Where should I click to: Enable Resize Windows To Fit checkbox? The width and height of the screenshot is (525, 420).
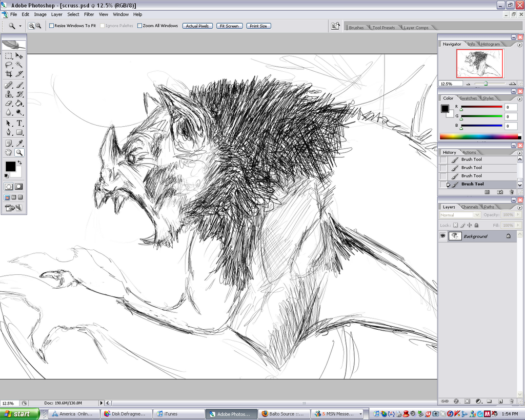click(x=52, y=26)
